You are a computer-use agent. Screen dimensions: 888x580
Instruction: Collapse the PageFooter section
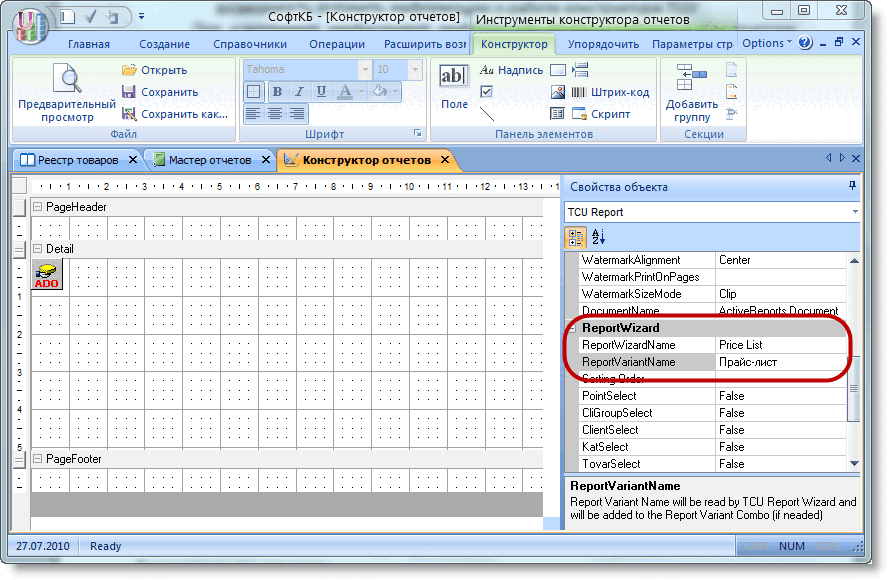point(37,459)
